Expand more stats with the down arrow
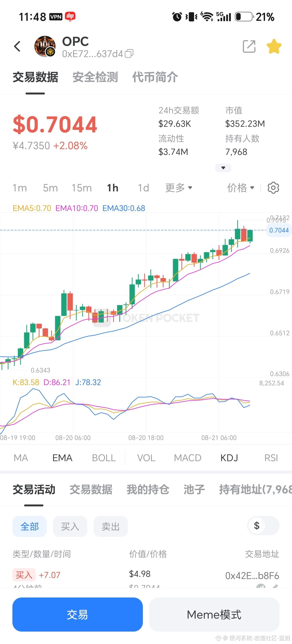 point(223,168)
